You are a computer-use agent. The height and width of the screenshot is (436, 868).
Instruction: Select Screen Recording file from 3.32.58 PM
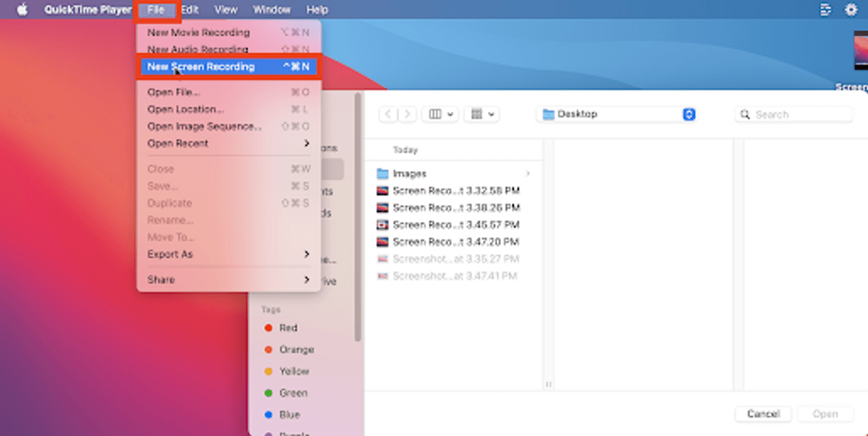456,191
